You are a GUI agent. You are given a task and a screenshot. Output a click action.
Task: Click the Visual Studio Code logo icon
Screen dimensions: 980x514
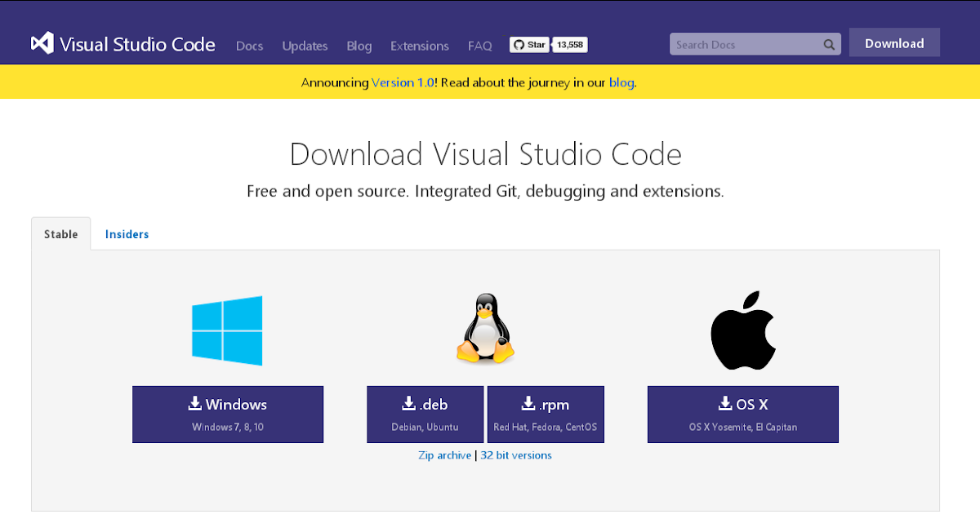42,44
